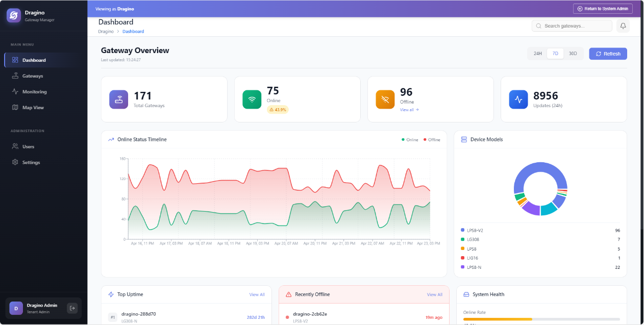This screenshot has width=644, height=325.
Task: Click the green Online wifi icon
Action: click(x=252, y=99)
